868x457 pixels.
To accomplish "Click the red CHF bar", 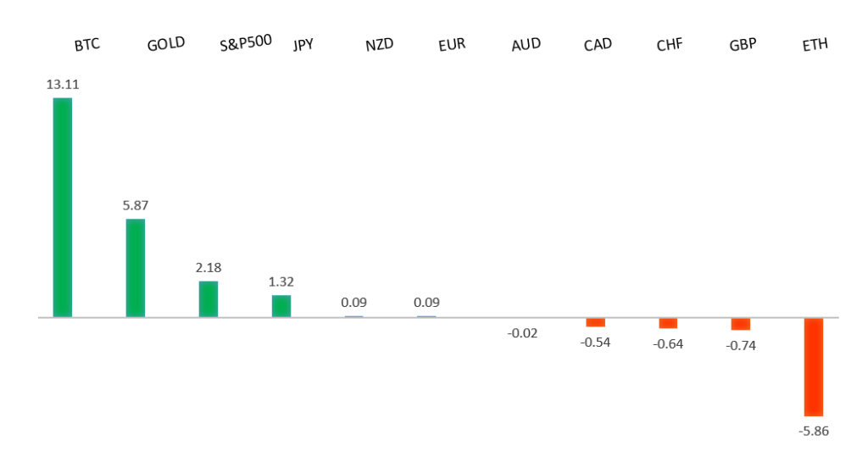I will (x=668, y=323).
